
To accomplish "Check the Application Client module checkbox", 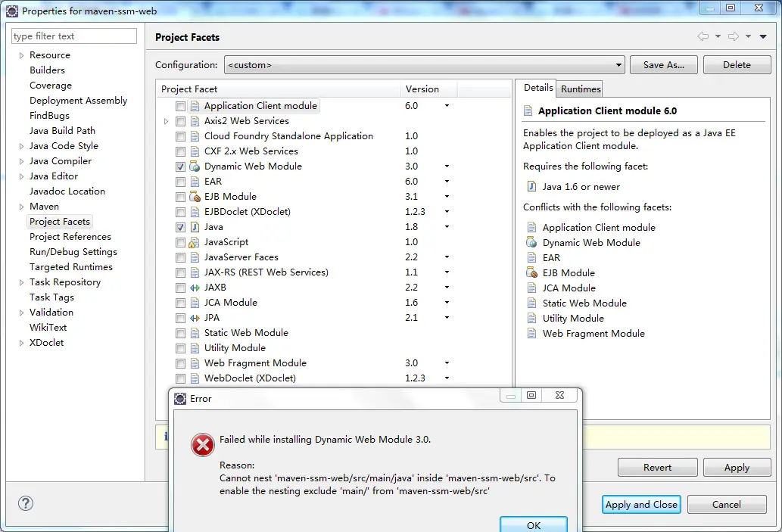I will [x=180, y=106].
